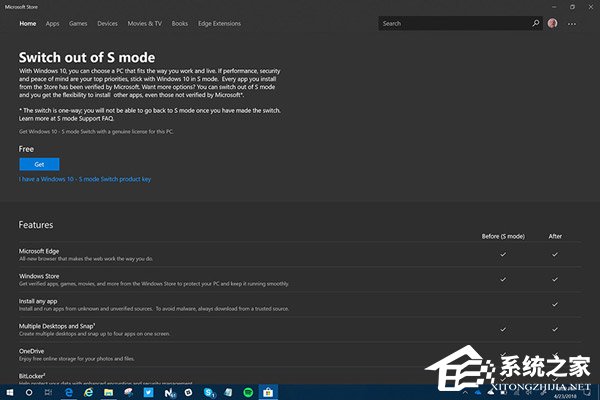
Task: Switch to the Apps tab
Action: click(52, 23)
